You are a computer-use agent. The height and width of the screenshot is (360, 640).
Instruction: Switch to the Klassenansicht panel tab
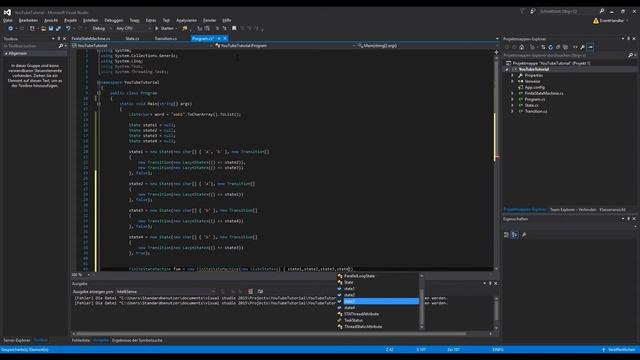point(612,210)
